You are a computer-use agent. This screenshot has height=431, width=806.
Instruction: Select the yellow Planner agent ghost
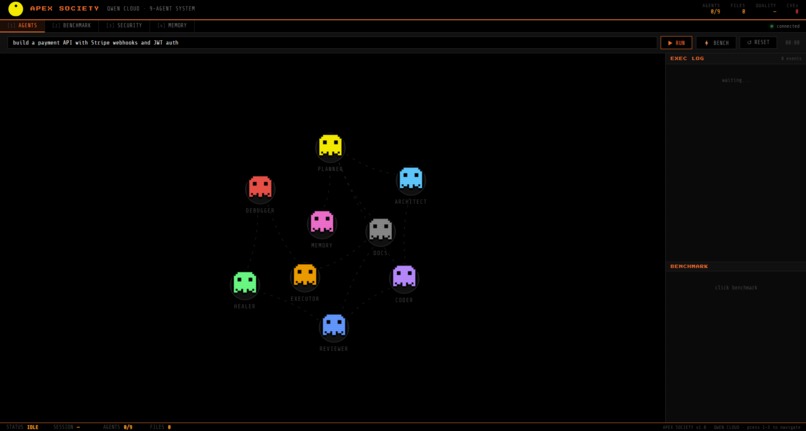coord(330,146)
